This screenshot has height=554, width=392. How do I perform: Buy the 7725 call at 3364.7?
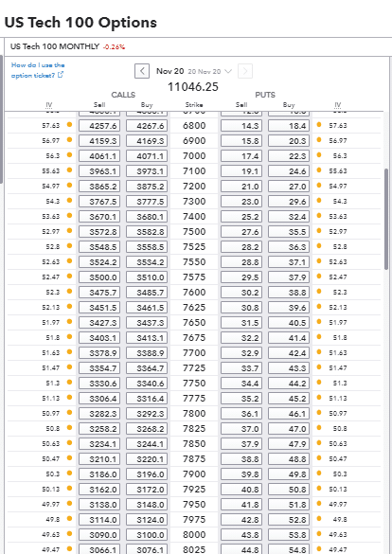[x=147, y=368]
